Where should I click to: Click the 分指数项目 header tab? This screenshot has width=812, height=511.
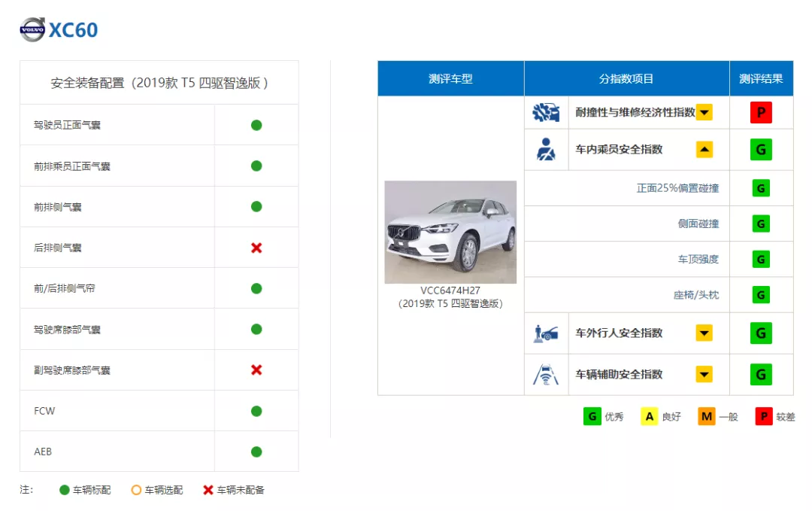point(626,78)
